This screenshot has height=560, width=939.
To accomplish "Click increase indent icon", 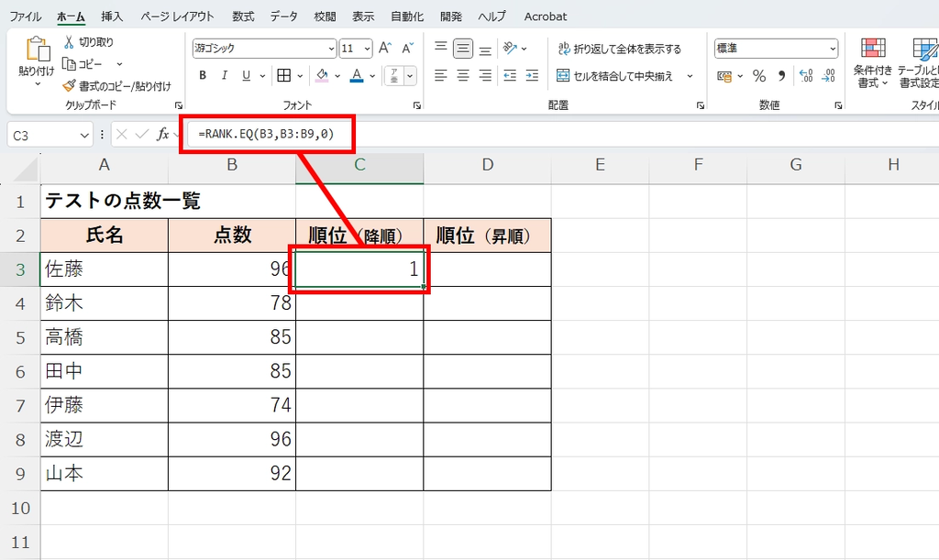I will (532, 75).
